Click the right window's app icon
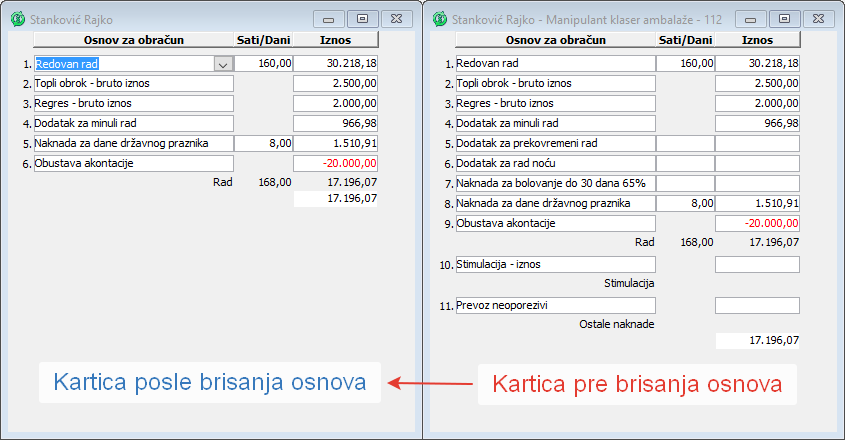This screenshot has height=441, width=846. click(439, 18)
